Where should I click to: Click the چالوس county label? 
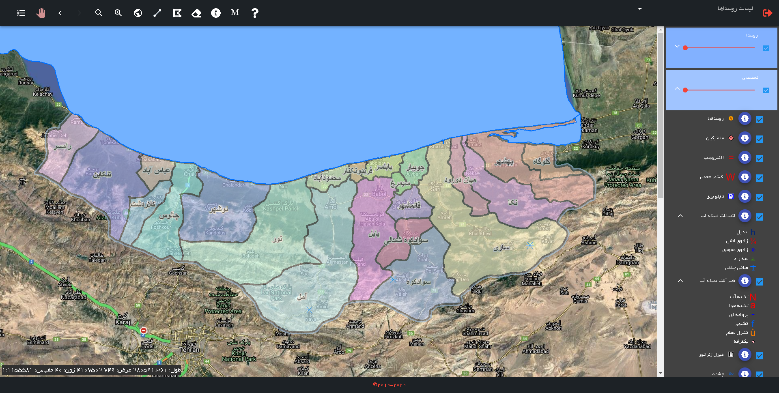click(x=168, y=216)
